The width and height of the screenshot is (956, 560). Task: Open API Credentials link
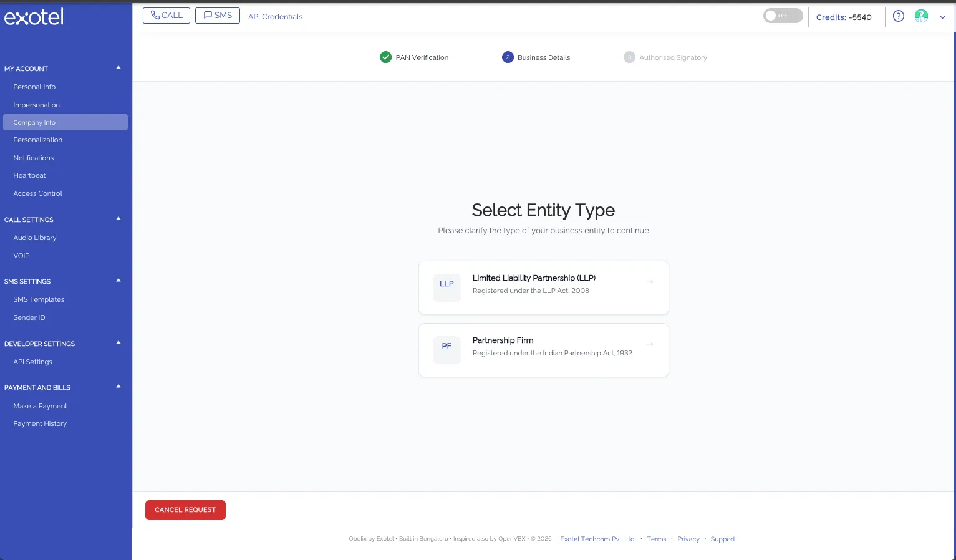point(275,17)
